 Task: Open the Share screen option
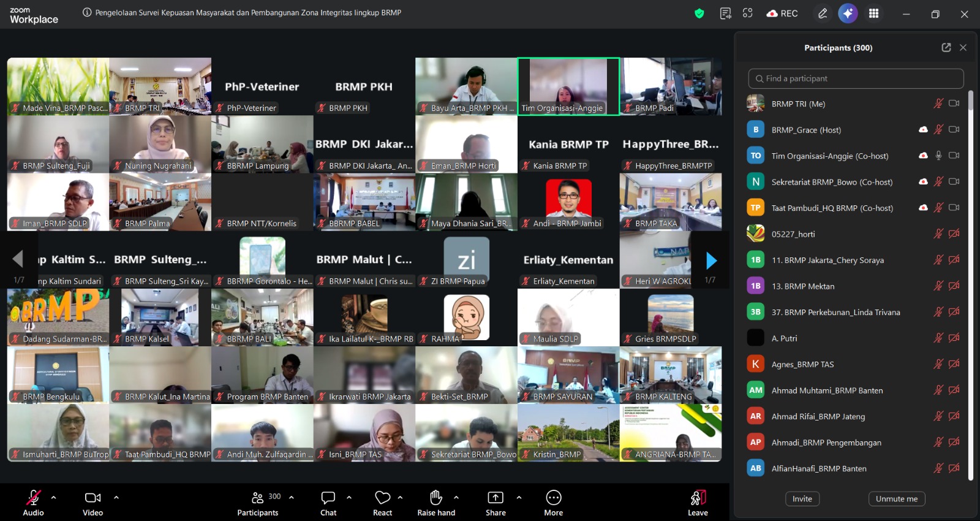pyautogui.click(x=496, y=503)
